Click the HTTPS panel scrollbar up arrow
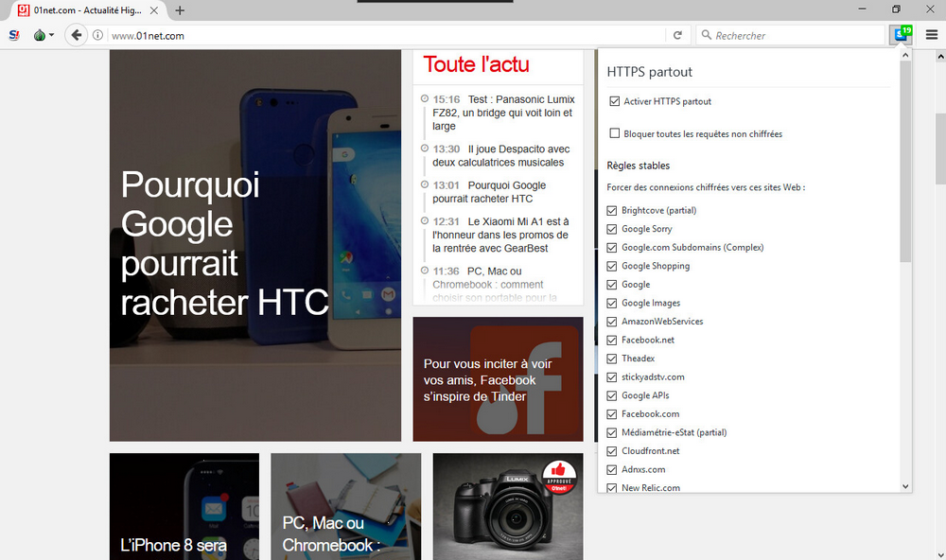Viewport: 946px width, 560px height. (x=905, y=55)
